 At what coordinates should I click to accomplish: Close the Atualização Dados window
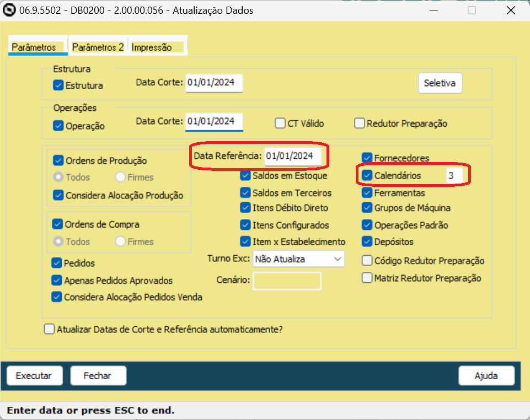511,10
